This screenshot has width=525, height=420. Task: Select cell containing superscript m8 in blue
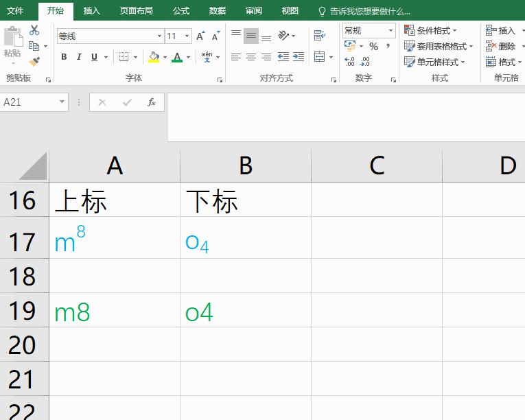115,238
